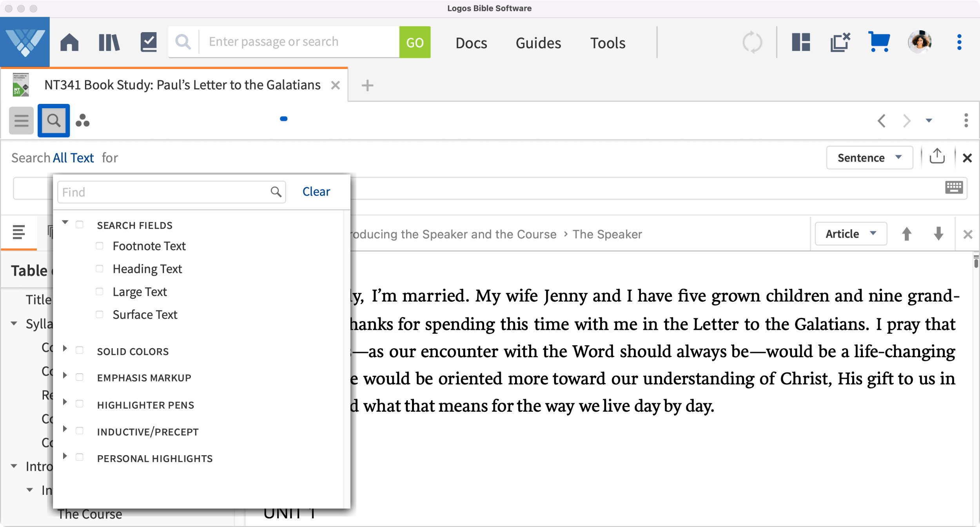Open the shopping cart store icon

[879, 42]
